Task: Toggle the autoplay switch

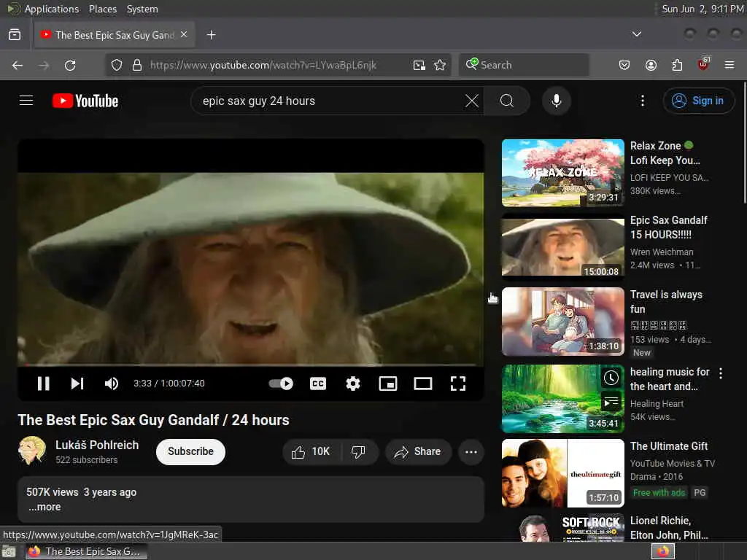Action: pos(281,384)
